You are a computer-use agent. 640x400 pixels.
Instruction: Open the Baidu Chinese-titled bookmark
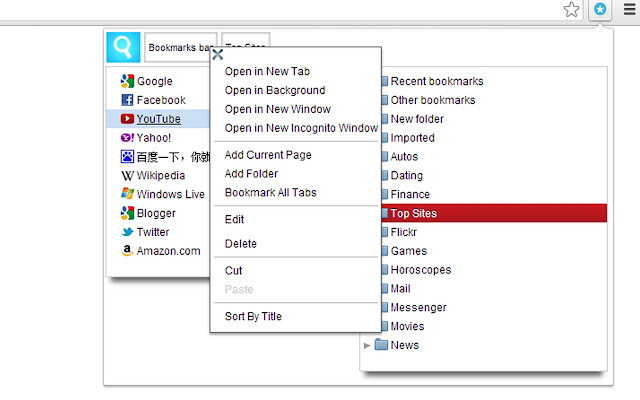coord(173,157)
